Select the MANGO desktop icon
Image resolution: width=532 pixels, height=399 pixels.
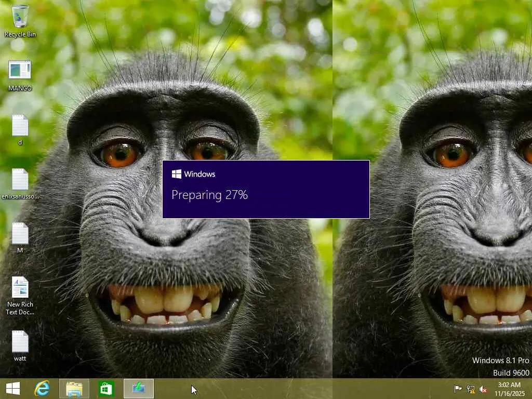coord(20,76)
